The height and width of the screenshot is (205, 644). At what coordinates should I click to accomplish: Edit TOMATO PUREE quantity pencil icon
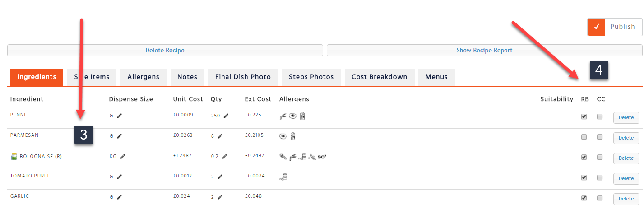point(220,177)
